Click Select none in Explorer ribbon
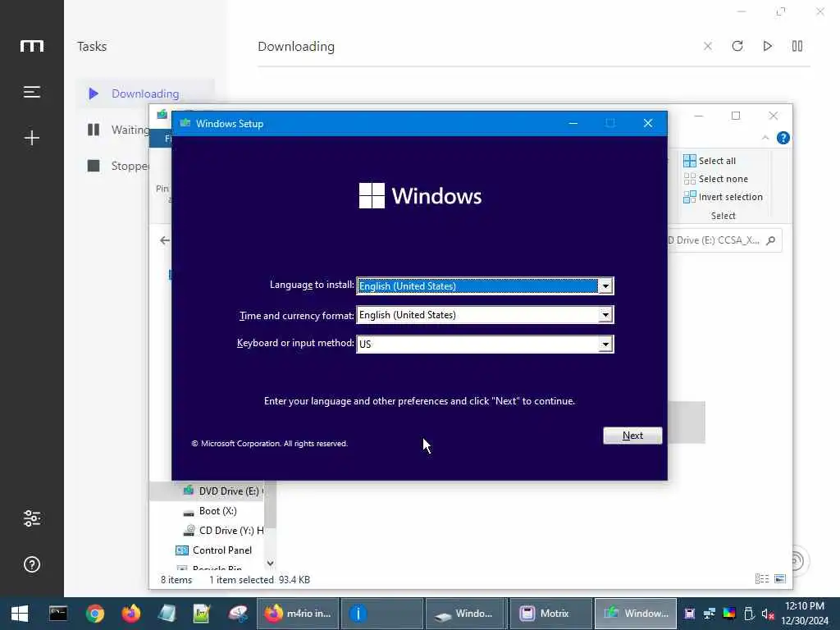Image resolution: width=840 pixels, height=630 pixels. point(715,179)
